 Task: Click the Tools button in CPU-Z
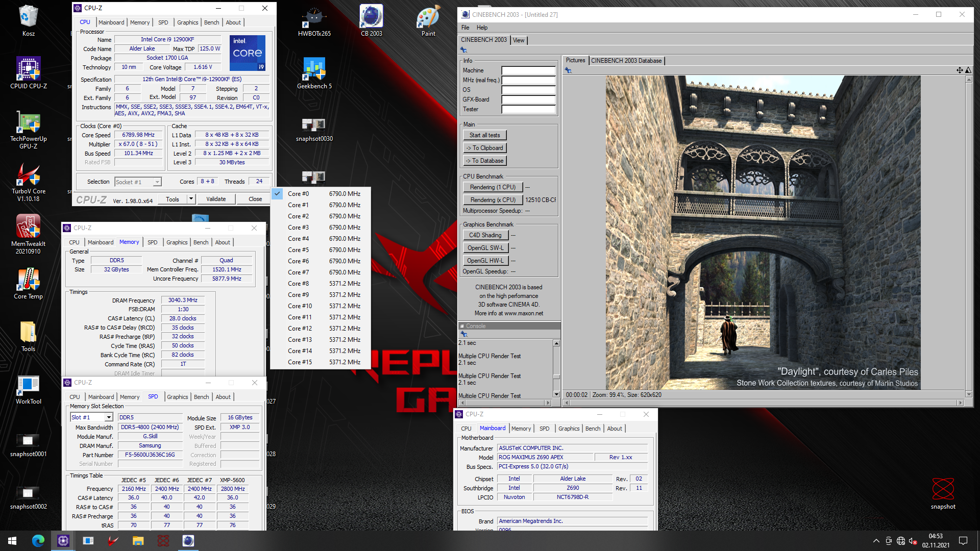(173, 199)
